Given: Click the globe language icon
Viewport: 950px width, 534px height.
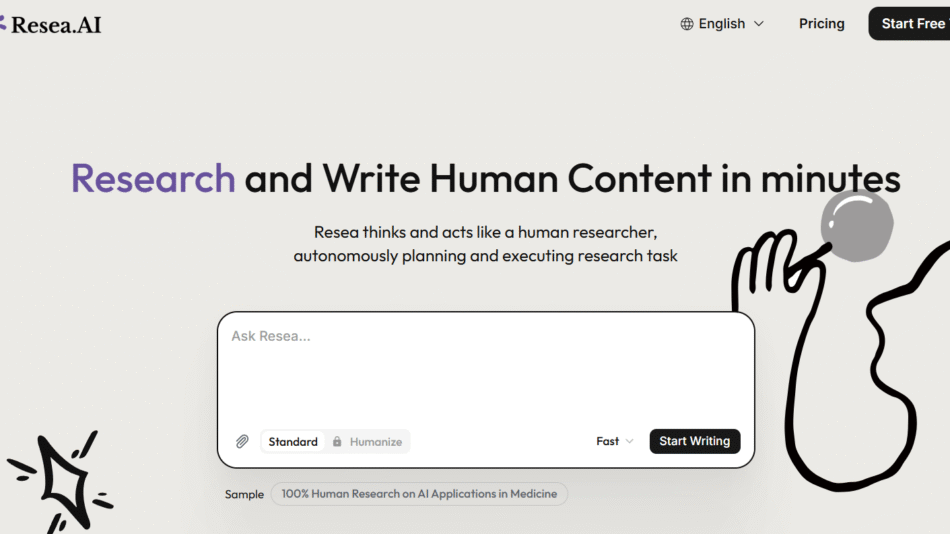Looking at the screenshot, I should tap(687, 24).
